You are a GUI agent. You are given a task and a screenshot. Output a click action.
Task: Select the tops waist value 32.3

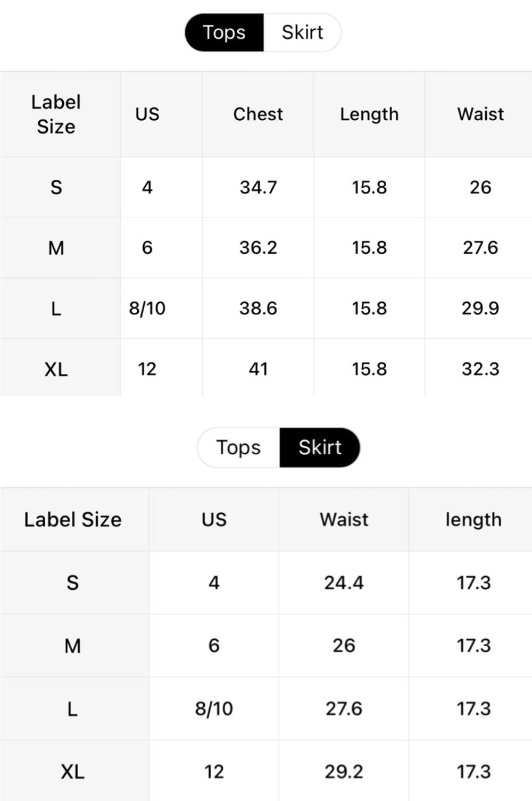click(x=480, y=369)
